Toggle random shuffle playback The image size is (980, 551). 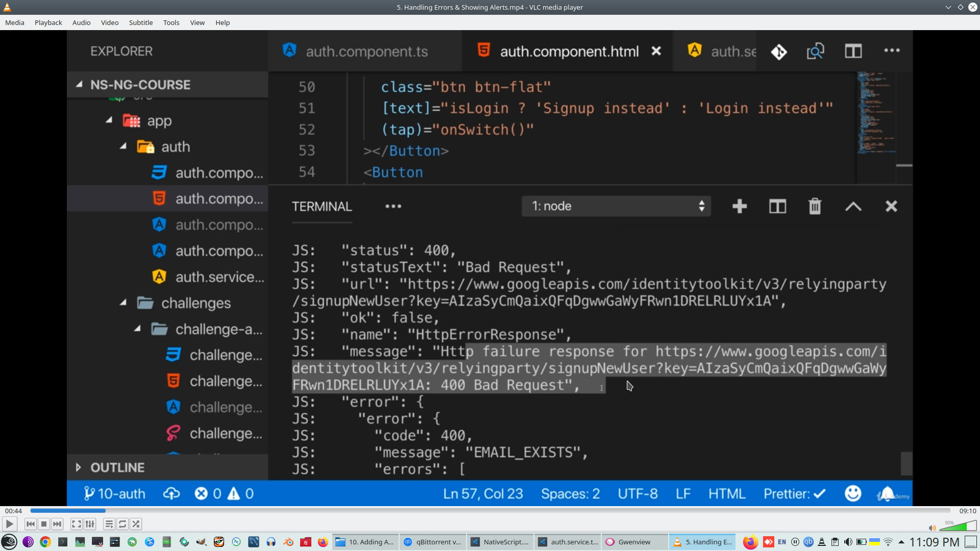tap(136, 524)
